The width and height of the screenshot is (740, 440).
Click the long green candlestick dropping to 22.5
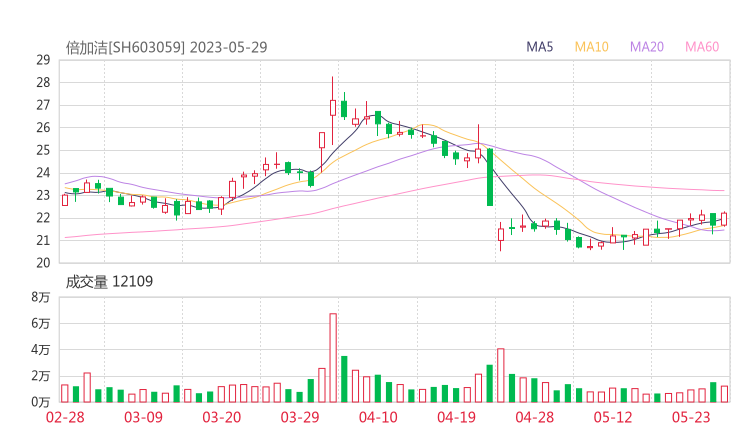(490, 177)
